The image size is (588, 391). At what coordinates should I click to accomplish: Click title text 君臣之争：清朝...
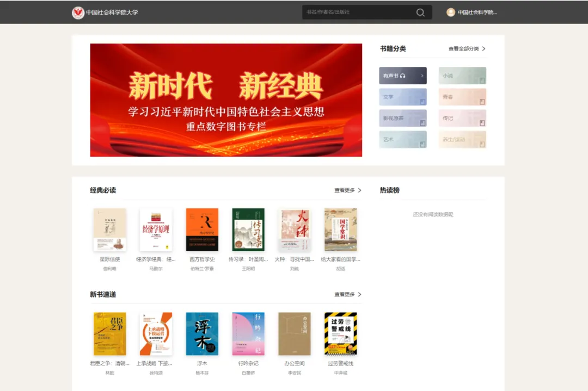pyautogui.click(x=109, y=363)
